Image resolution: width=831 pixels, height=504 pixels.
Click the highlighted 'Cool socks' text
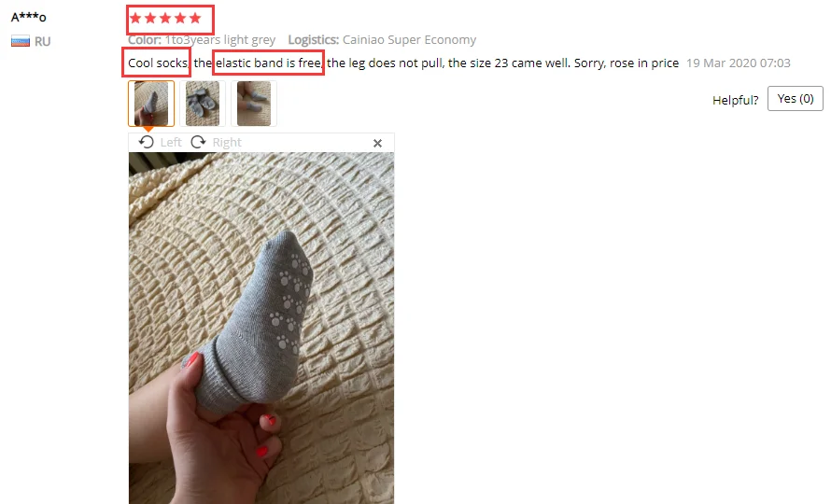coord(158,63)
